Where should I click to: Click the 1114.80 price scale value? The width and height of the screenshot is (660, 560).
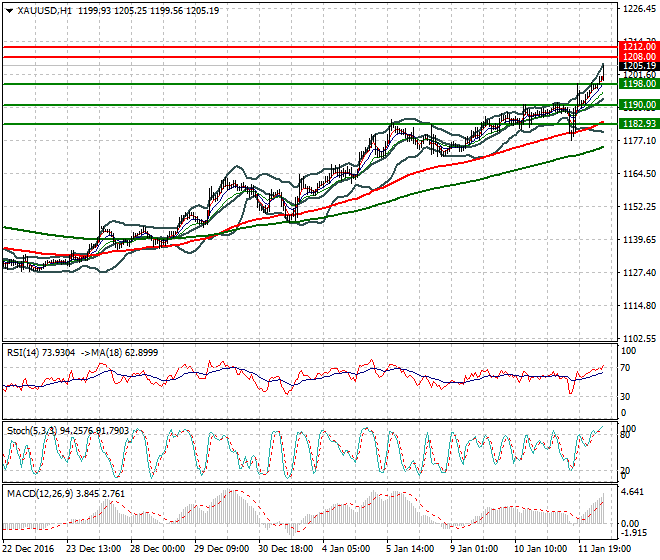click(x=639, y=305)
